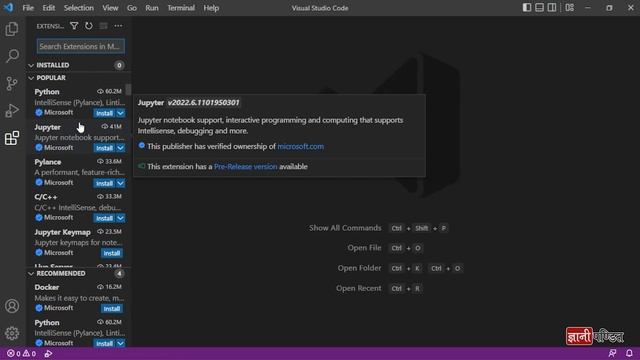Open install dropdown arrow for C/C++
This screenshot has width=640, height=360.
click(121, 218)
